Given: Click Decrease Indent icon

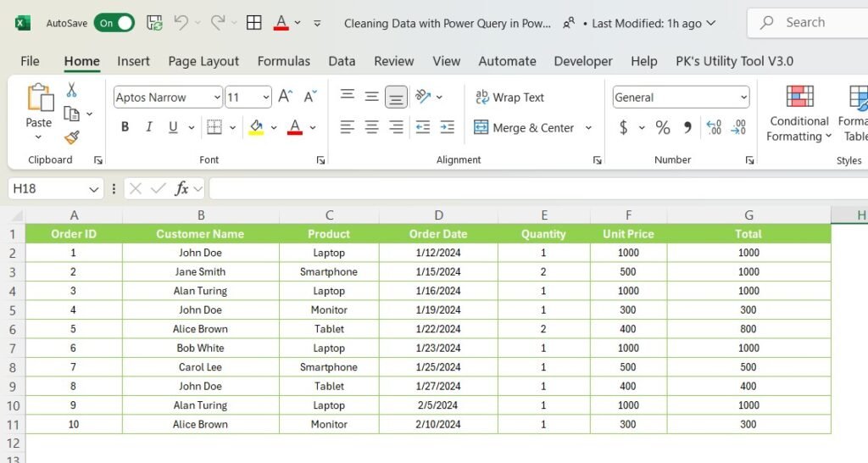Looking at the screenshot, I should coord(423,127).
